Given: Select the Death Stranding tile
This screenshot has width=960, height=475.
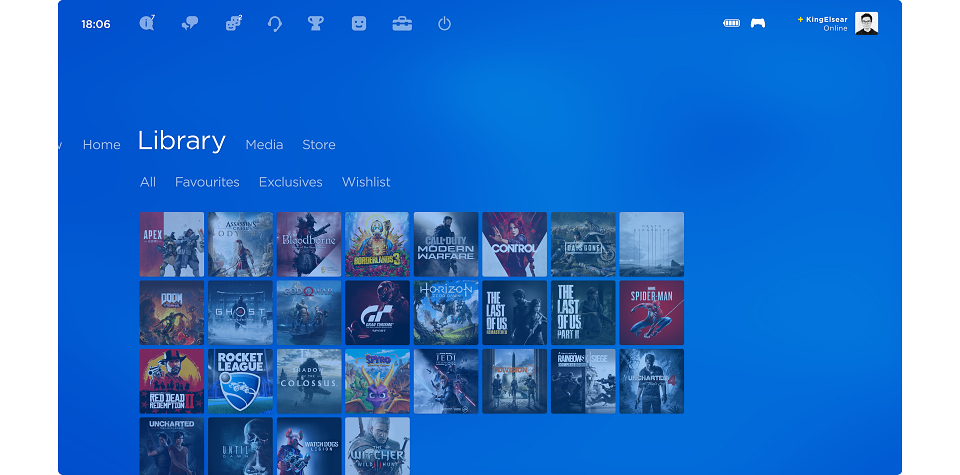Looking at the screenshot, I should click(x=652, y=244).
